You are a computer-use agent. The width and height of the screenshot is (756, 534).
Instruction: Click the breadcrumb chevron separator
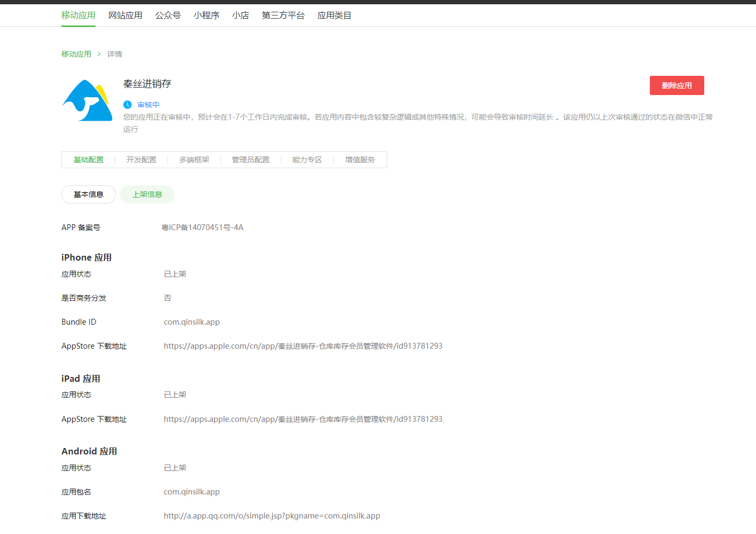[99, 54]
